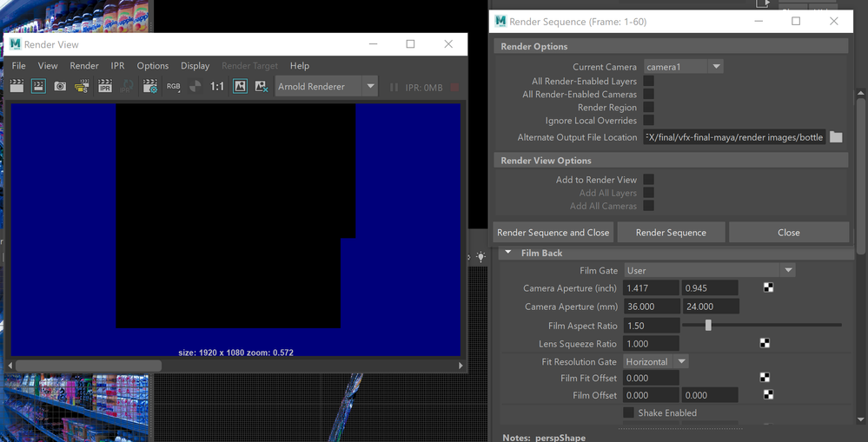Viewport: 868px width, 442px height.
Task: Click the light bulb icon in viewport toolbar
Action: coord(481,257)
